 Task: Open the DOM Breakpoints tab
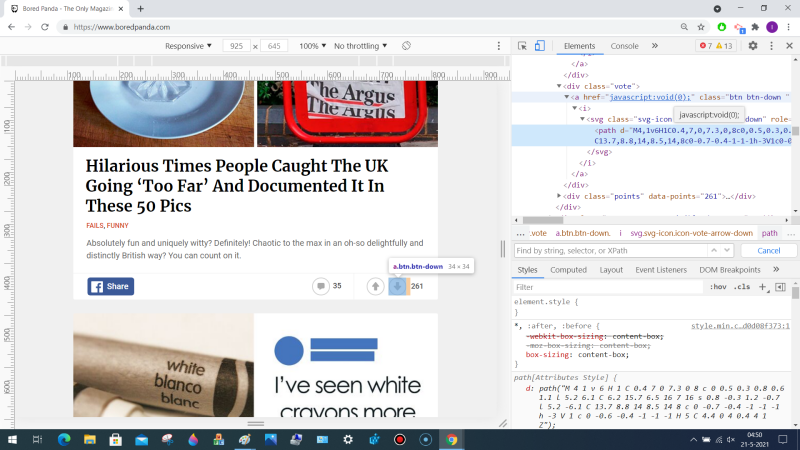[x=730, y=270]
